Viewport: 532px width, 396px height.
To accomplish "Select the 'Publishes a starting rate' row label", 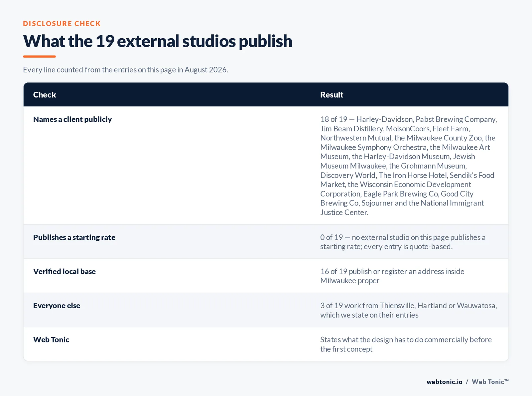I will click(x=74, y=237).
